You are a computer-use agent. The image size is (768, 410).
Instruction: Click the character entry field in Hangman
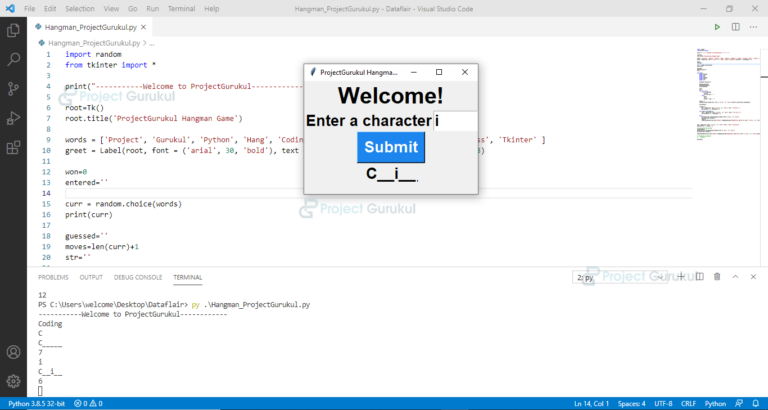pos(455,121)
